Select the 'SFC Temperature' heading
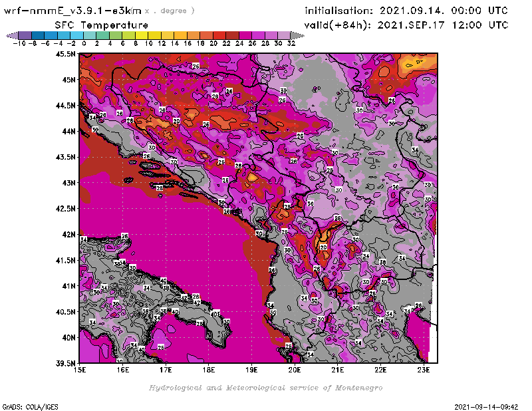The height and width of the screenshot is (411, 532). click(x=102, y=25)
